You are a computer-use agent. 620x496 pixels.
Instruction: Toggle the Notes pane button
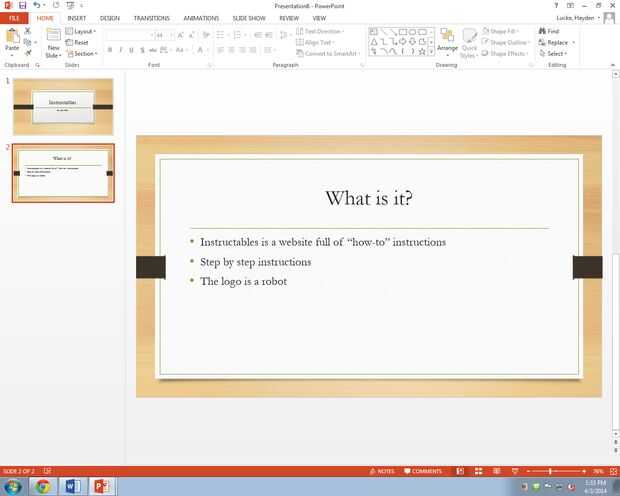point(382,471)
